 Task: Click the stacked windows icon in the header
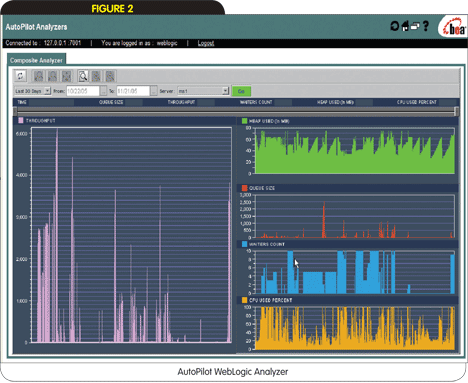[x=415, y=26]
